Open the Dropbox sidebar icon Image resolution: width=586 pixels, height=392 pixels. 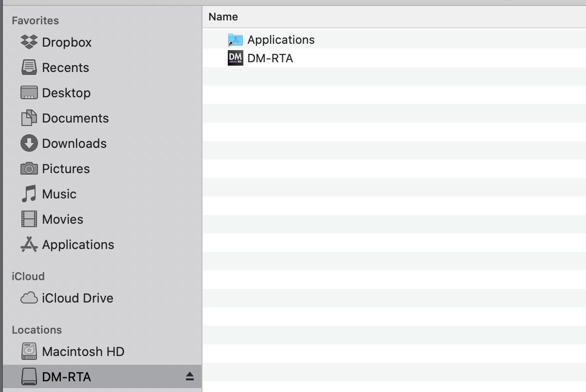(x=29, y=42)
